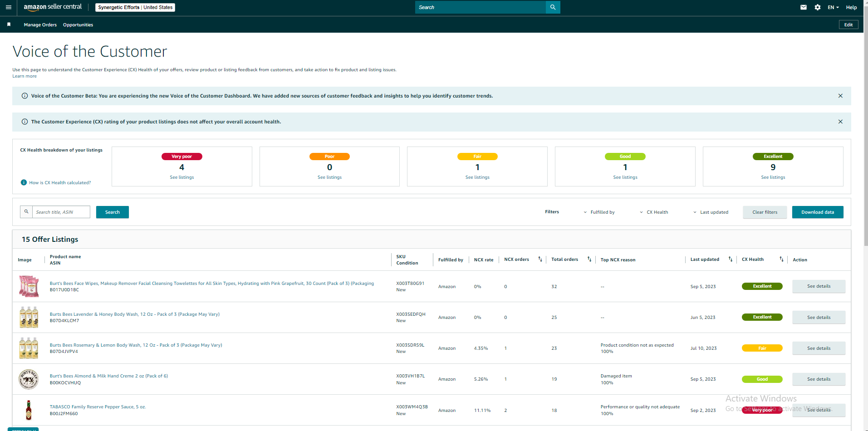
Task: Click SKU X003T80G91 cell
Action: (410, 283)
